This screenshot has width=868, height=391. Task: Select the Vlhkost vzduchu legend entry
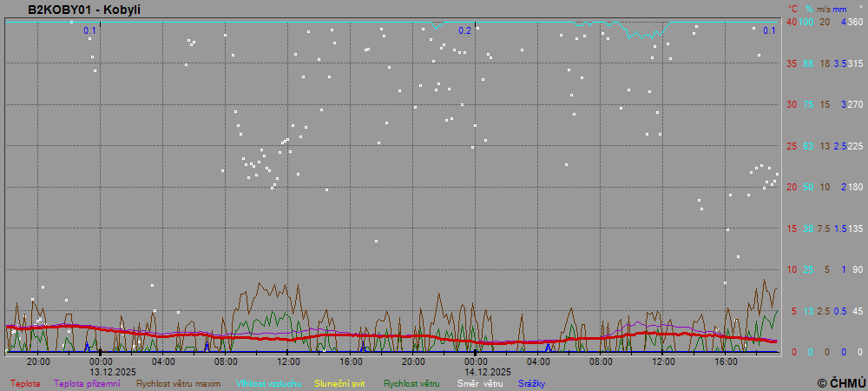[268, 383]
